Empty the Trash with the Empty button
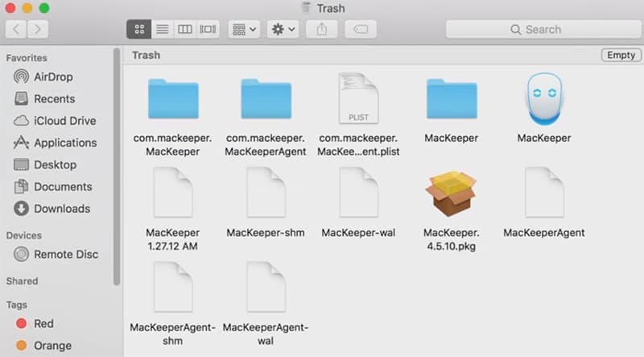Image resolution: width=644 pixels, height=357 pixels. coord(621,55)
